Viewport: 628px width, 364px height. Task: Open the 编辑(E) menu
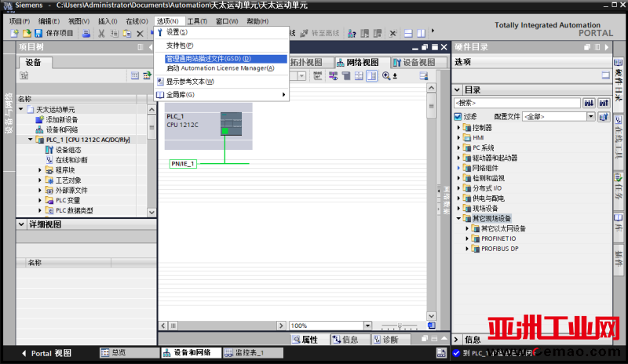point(49,21)
